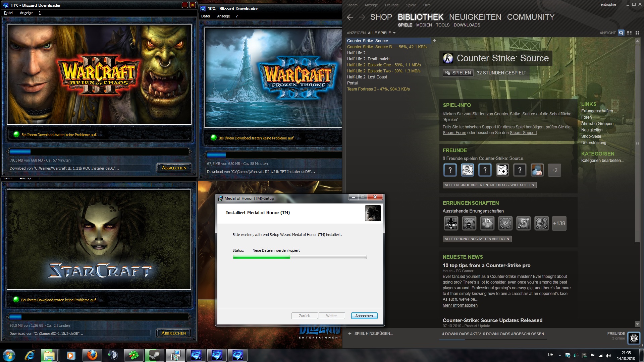Open the ICQ flower icon in taskbar
The height and width of the screenshot is (362, 644).
point(133,355)
